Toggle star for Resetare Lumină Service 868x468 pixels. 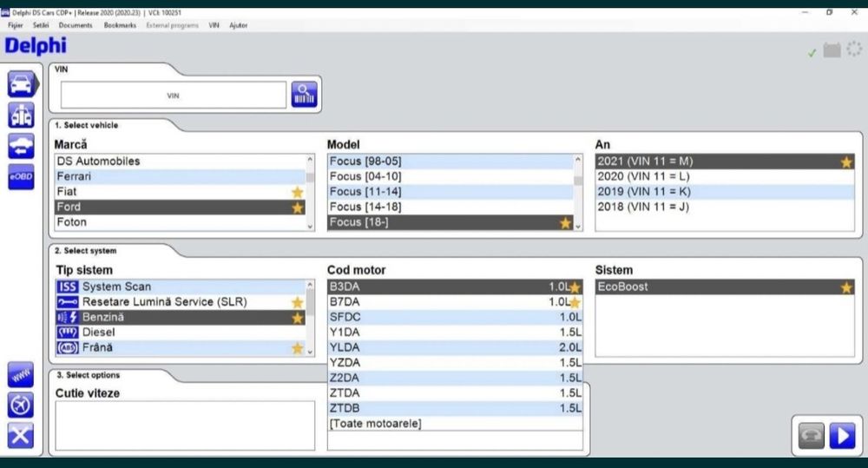[x=297, y=302]
